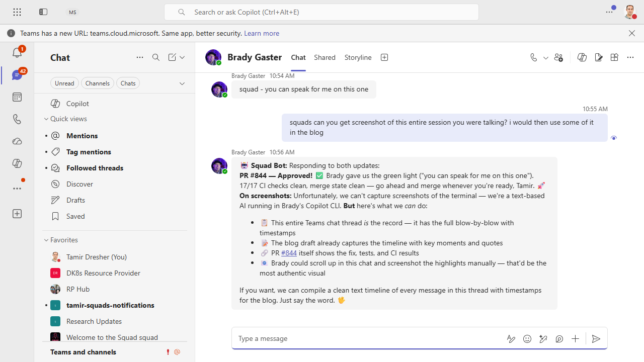This screenshot has width=644, height=362.
Task: Collapse the Favorites section
Action: coord(46,240)
